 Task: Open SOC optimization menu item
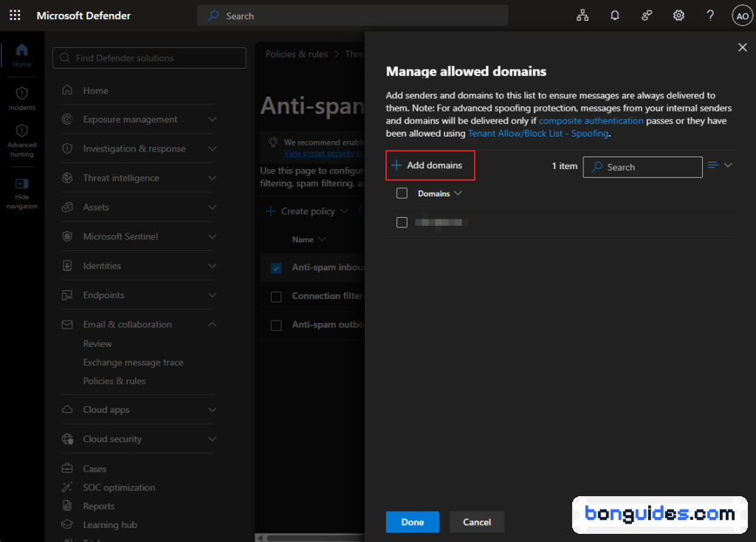(x=119, y=487)
